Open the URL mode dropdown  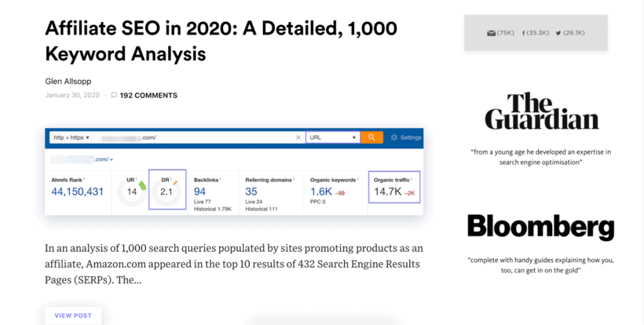click(333, 137)
